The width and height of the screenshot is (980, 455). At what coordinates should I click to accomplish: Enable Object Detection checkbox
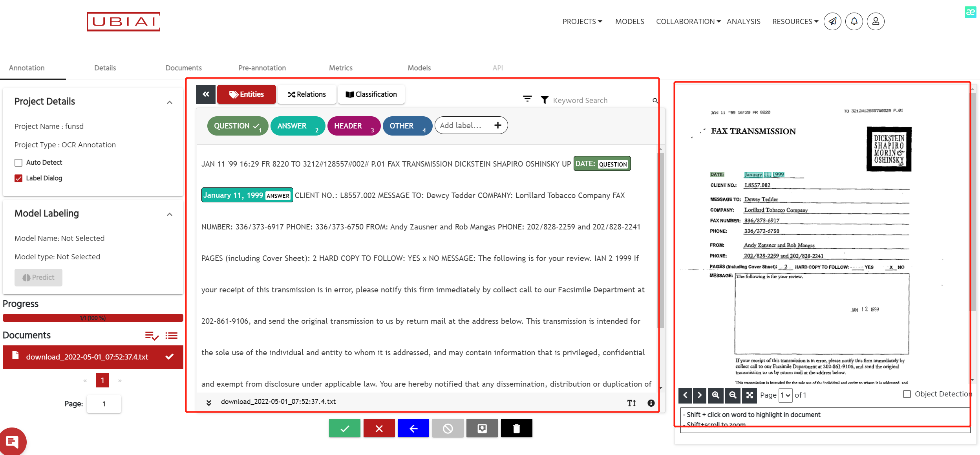coord(907,394)
